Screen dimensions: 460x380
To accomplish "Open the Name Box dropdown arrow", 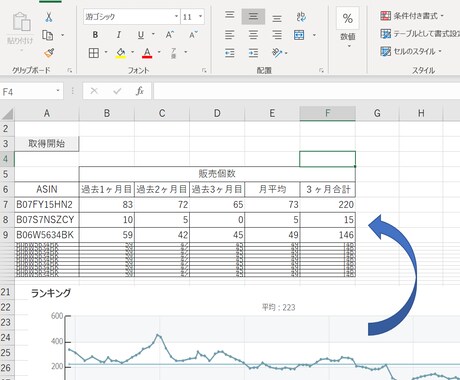I will pyautogui.click(x=58, y=91).
